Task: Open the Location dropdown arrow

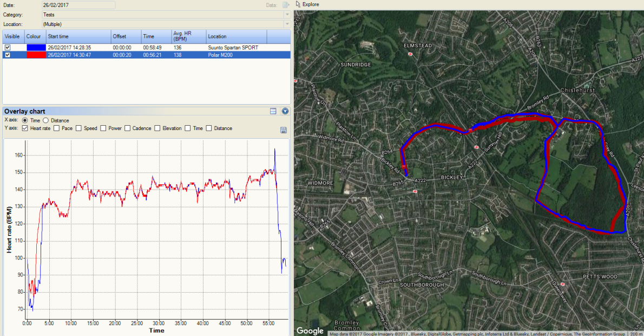Action: coord(287,24)
